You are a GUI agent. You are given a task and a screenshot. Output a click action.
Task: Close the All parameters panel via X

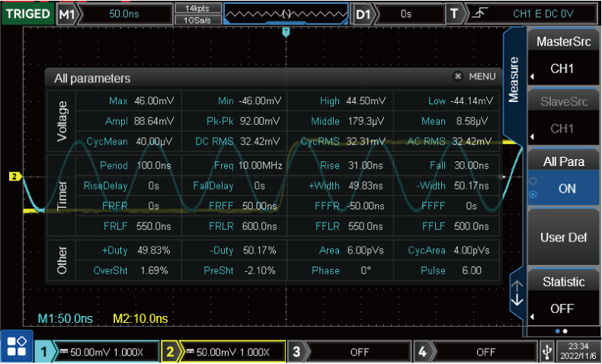coord(458,77)
